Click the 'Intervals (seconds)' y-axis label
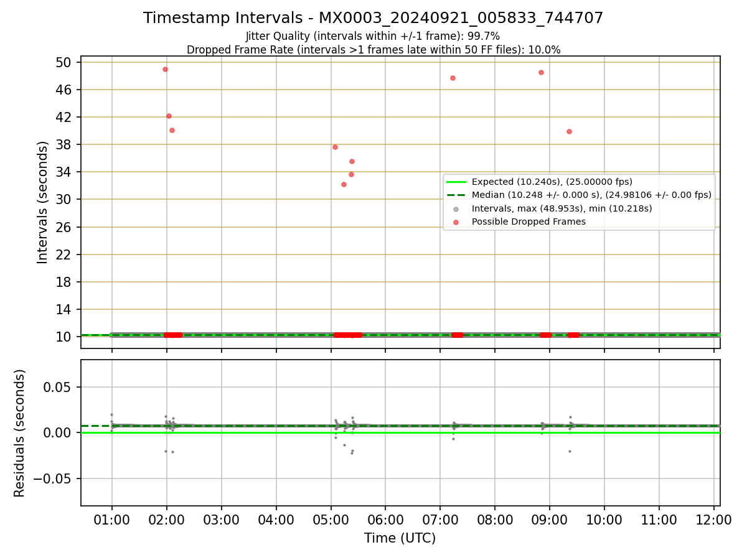Viewport: 747px width, 560px height. pyautogui.click(x=42, y=202)
